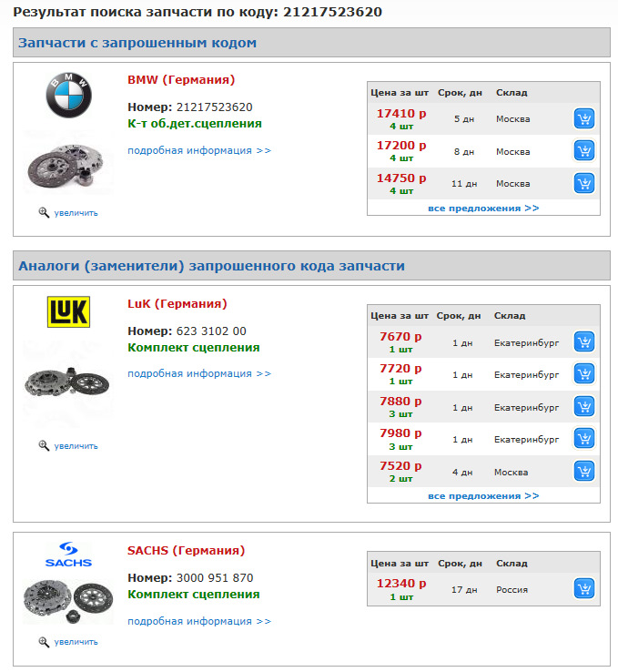Open the SACHS clutch kit thumbnail

[67, 600]
